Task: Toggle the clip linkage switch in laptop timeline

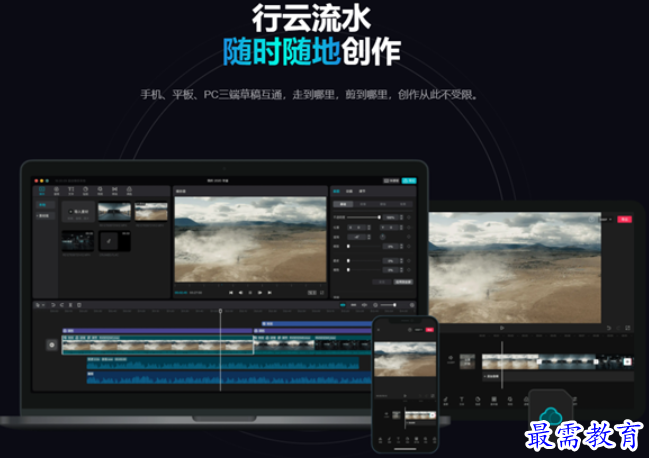Action: pos(353,305)
